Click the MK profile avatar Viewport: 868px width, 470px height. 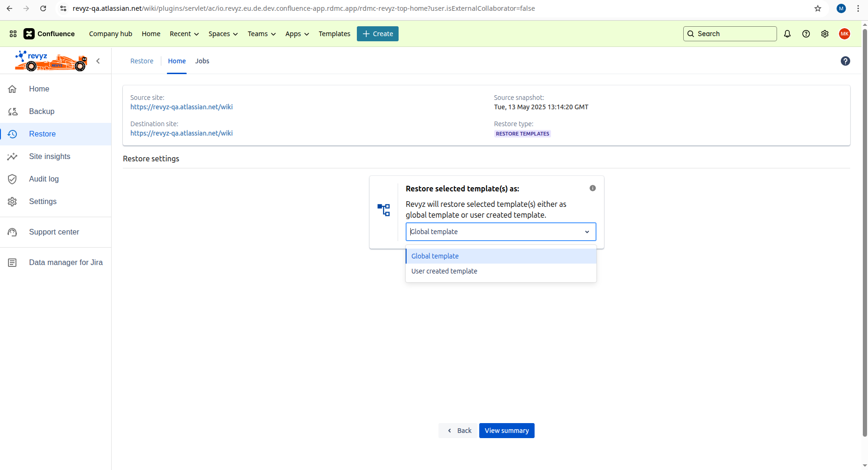(845, 34)
